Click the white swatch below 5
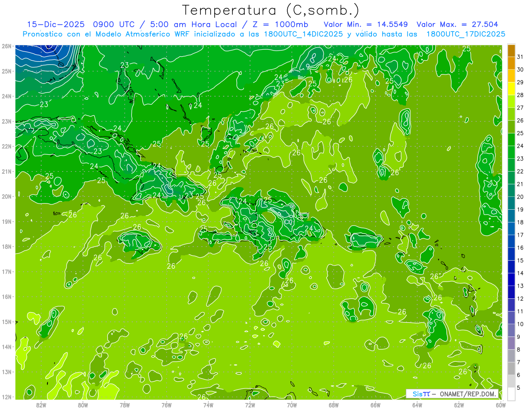532x411 pixels. pyautogui.click(x=511, y=394)
